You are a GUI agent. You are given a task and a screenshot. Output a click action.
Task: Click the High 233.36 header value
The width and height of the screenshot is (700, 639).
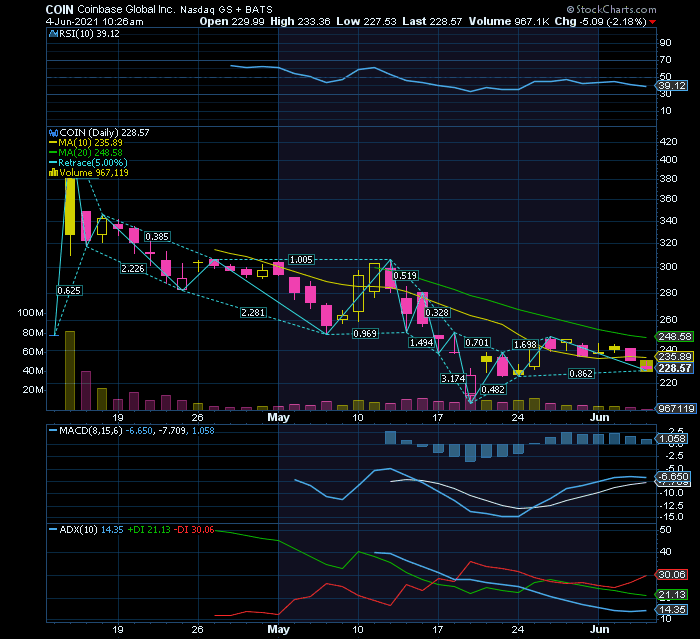[x=300, y=21]
